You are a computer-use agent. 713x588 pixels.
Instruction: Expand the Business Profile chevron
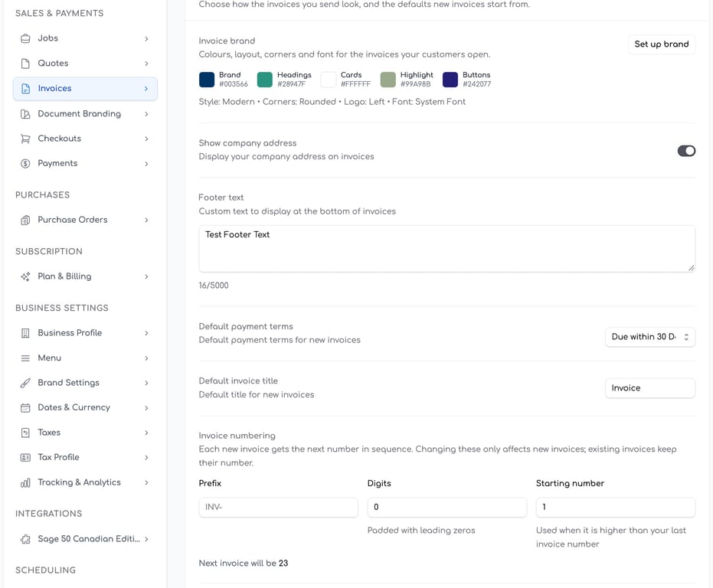(146, 333)
